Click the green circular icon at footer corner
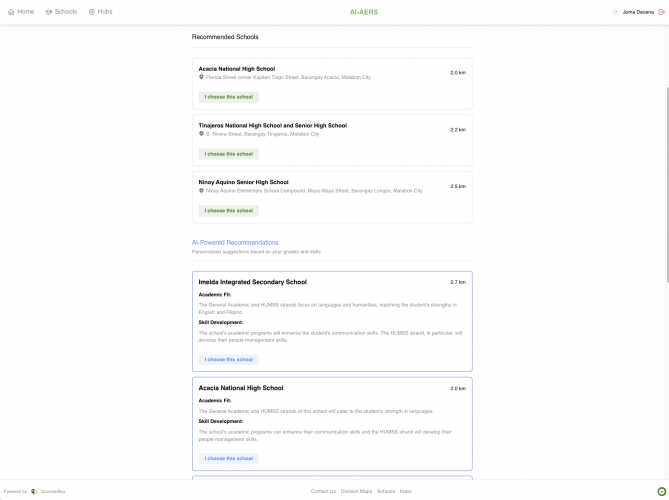Viewport: 669px width, 500px height. (661, 491)
